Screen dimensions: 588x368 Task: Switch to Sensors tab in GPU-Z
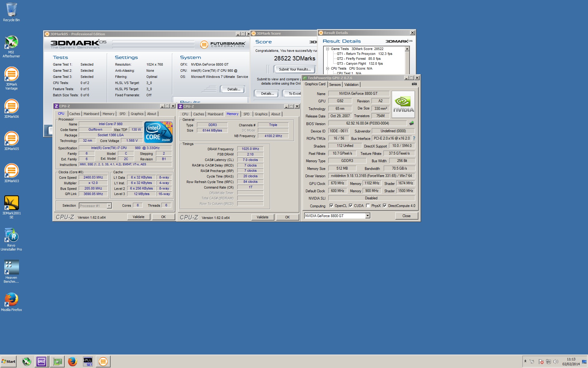point(335,85)
